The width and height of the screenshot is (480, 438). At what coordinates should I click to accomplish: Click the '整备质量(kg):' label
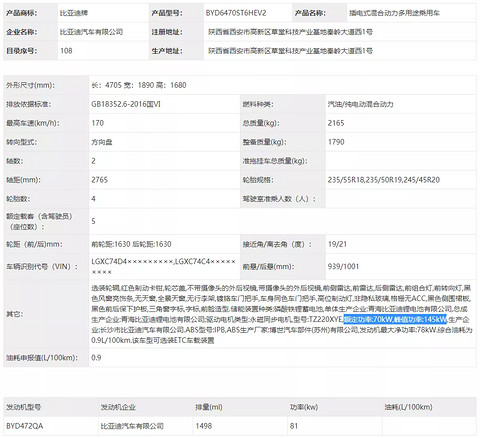click(265, 142)
